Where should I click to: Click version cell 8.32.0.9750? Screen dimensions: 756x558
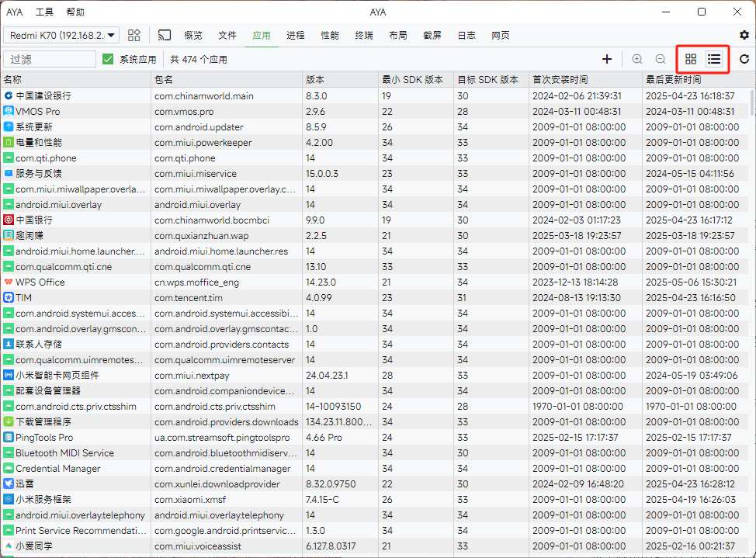pyautogui.click(x=341, y=483)
